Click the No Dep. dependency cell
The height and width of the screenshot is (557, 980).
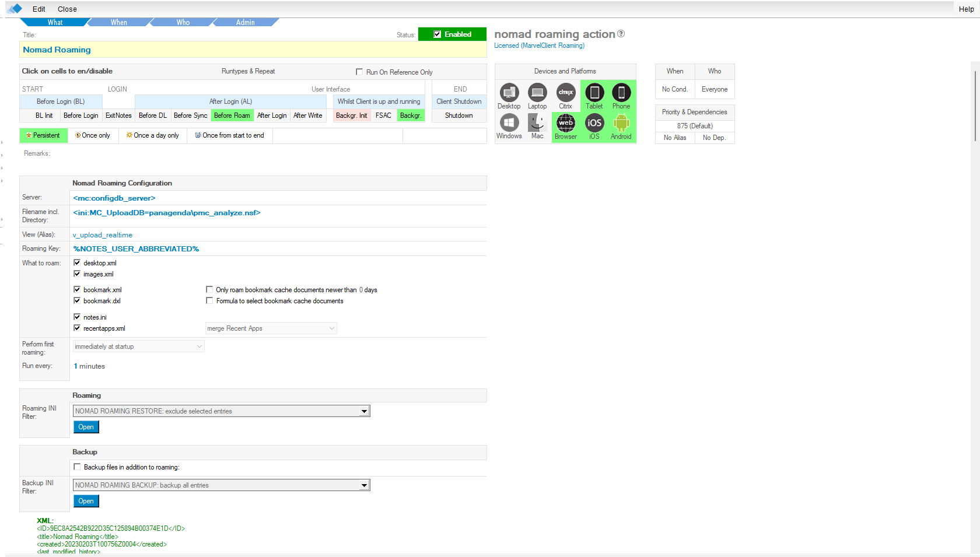coord(715,138)
